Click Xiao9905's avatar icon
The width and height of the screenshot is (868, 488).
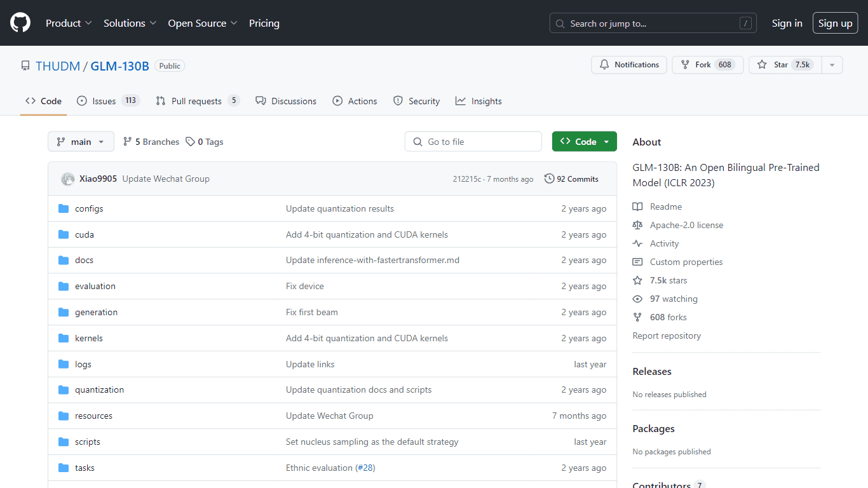pos(68,179)
